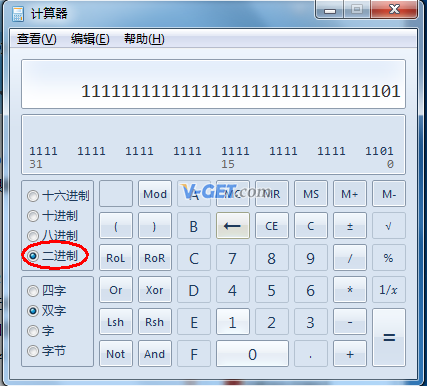427x386 pixels.
Task: Click the 1/x reciprocal button
Action: click(x=389, y=290)
